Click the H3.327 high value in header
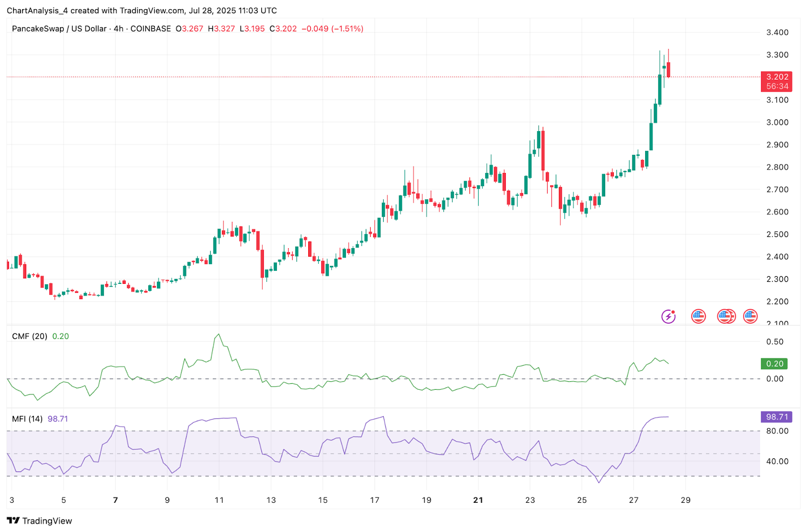Viewport: 807px width, 532px height. [221, 29]
